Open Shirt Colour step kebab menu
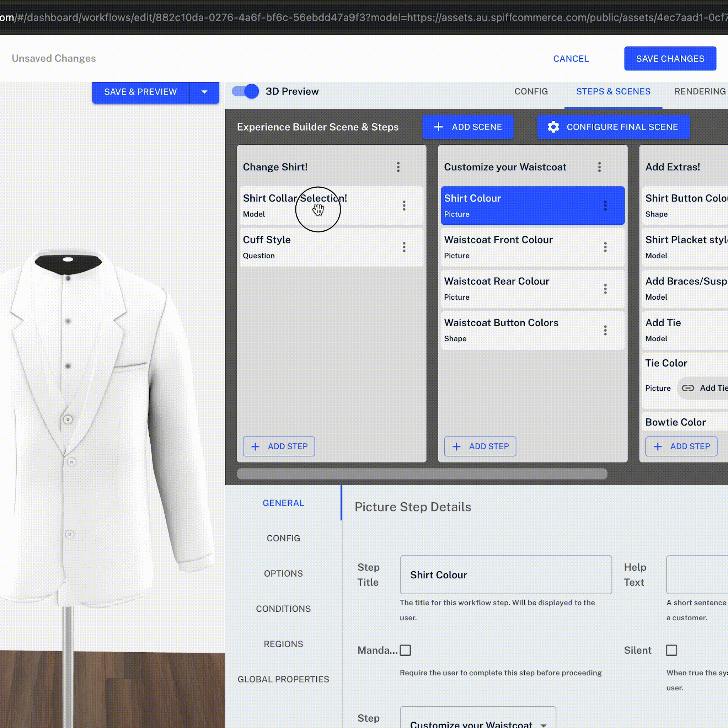This screenshot has width=728, height=728. (x=605, y=205)
